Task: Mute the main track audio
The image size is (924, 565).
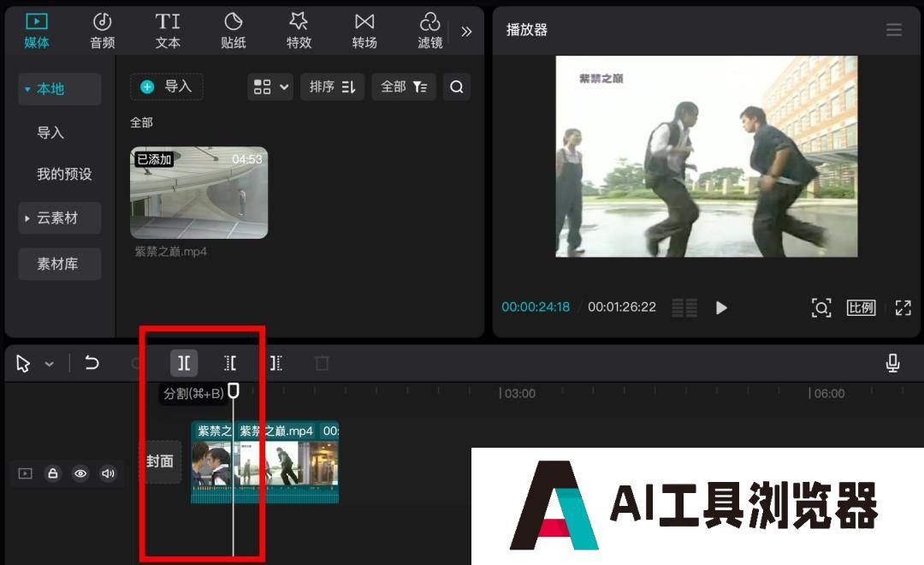Action: [108, 473]
